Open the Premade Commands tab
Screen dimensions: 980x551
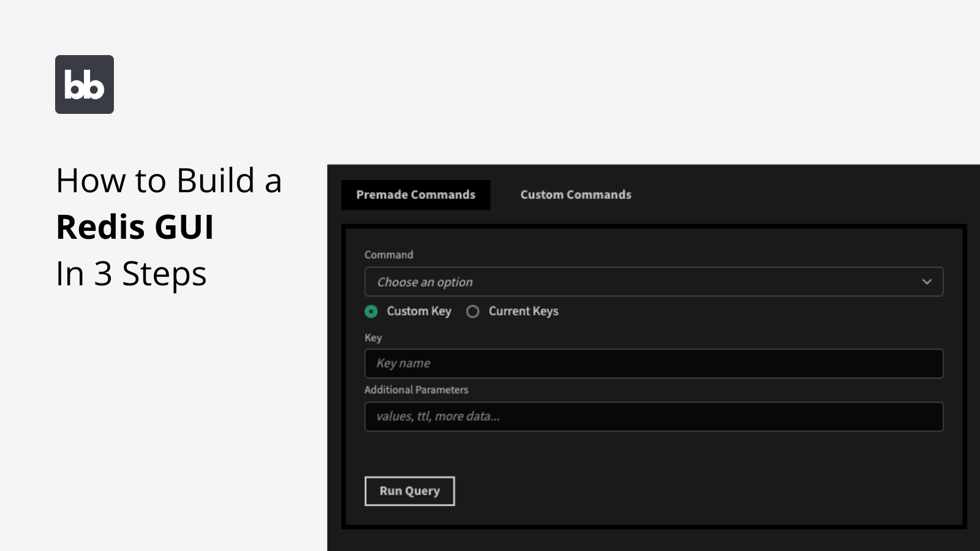416,194
